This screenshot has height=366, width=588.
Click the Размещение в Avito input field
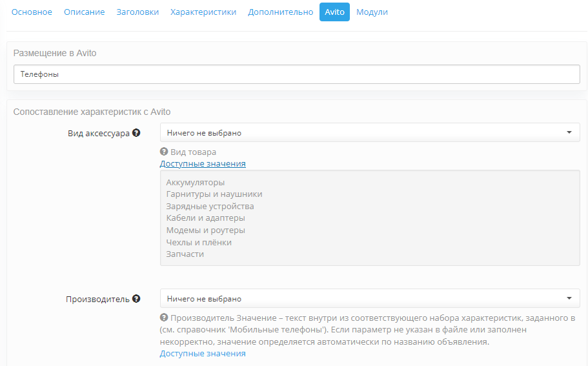pyautogui.click(x=297, y=74)
